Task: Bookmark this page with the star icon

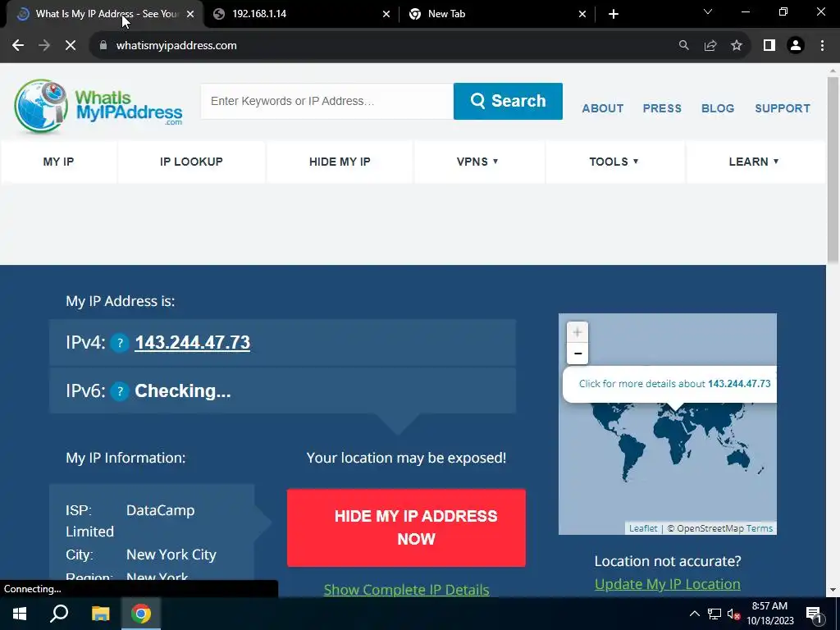Action: 737,46
